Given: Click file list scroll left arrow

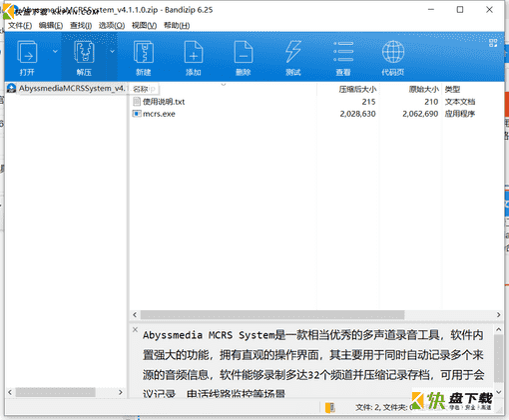Looking at the screenshot, I should (135, 314).
